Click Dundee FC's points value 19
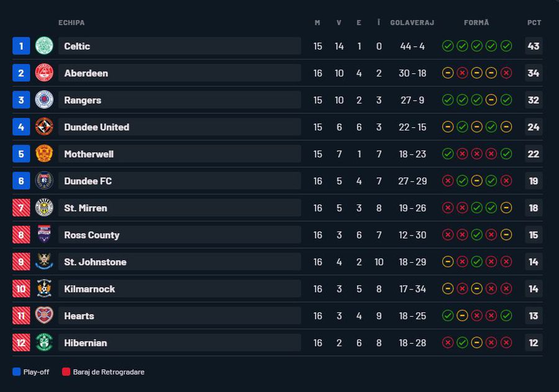This screenshot has height=392, width=559. tap(534, 181)
